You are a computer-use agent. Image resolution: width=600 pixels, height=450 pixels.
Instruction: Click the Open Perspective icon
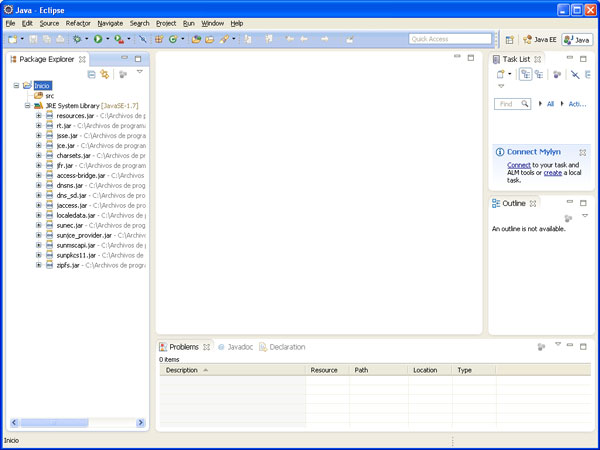pyautogui.click(x=509, y=39)
